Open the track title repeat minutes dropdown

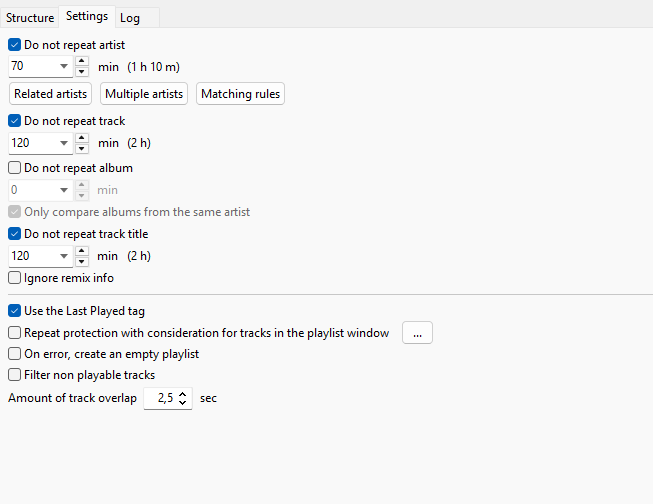[63, 256]
